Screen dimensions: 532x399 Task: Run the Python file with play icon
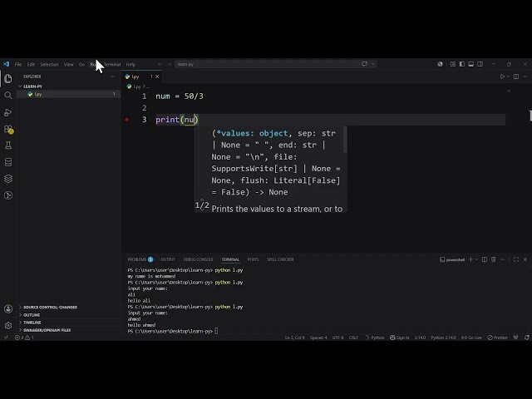pos(502,76)
